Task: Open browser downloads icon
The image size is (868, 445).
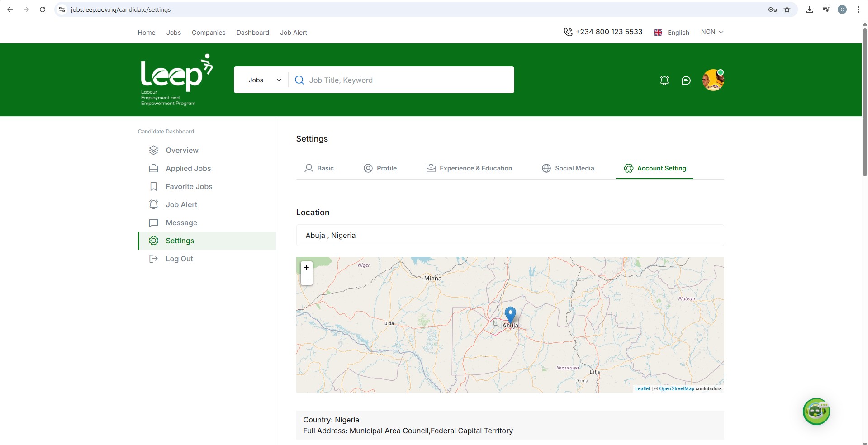Action: (809, 9)
